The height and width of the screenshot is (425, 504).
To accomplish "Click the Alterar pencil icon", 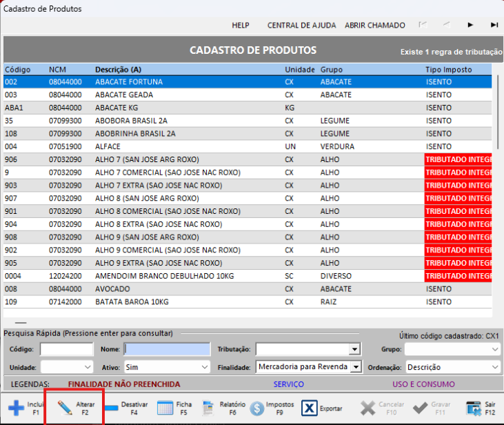I will (x=65, y=408).
